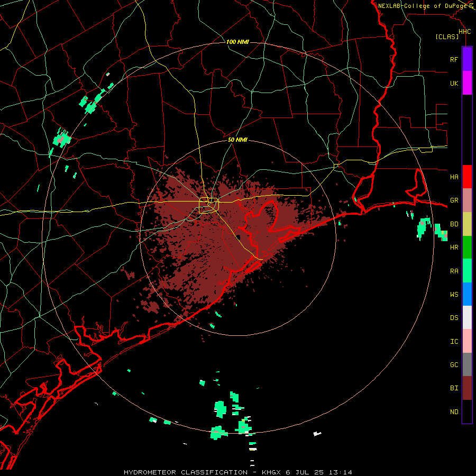
Task: Click the HR legend label
Action: [454, 248]
